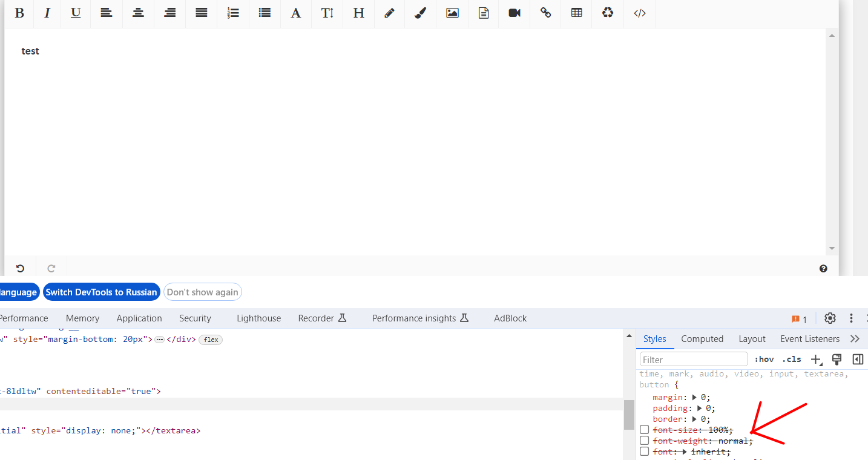Screen dimensions: 868x460
Task: Insert a file via document icon
Action: (x=484, y=13)
